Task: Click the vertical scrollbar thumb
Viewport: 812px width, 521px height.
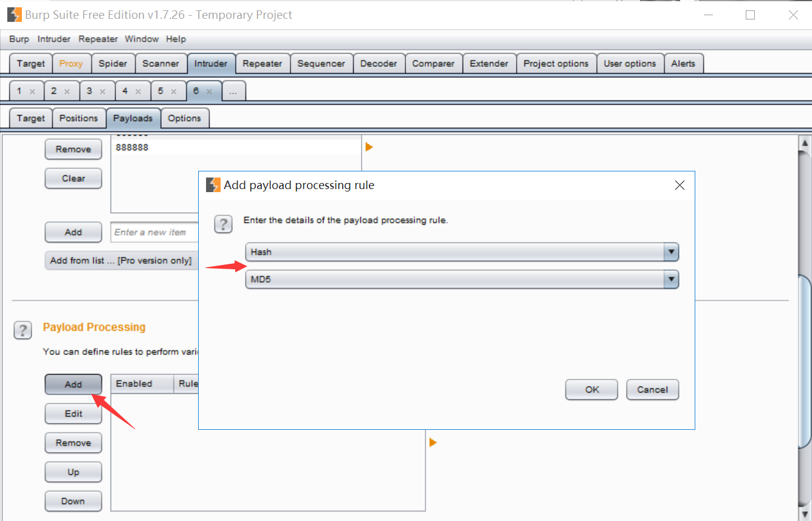Action: pos(804,362)
